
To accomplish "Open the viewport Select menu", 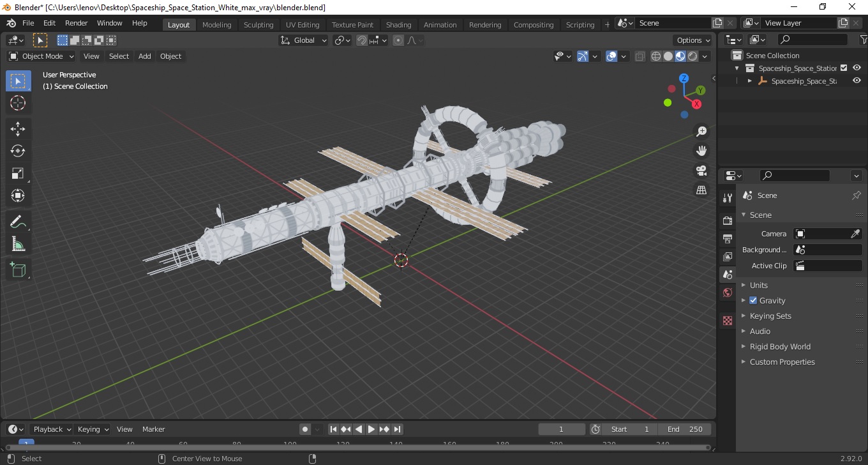I will tap(119, 56).
